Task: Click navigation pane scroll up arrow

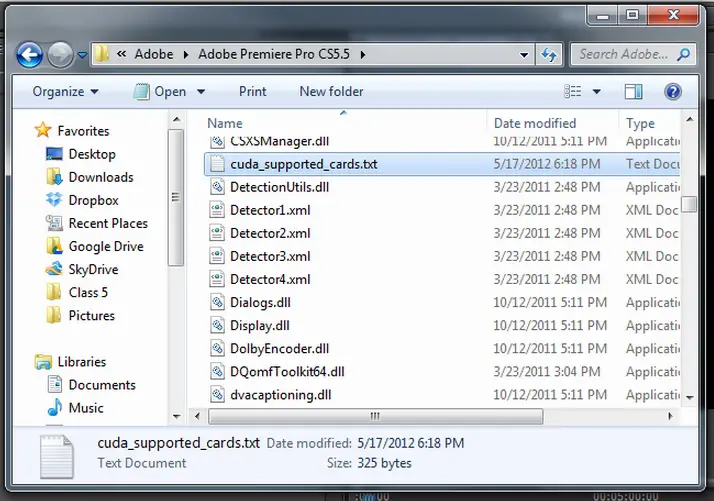Action: 176,120
